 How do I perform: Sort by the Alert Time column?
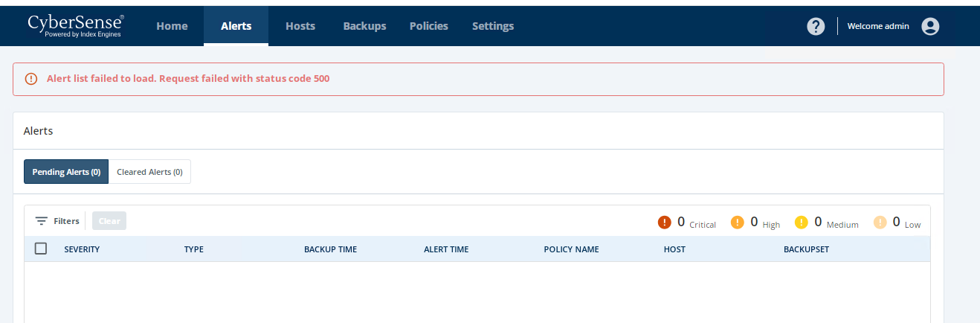point(446,249)
